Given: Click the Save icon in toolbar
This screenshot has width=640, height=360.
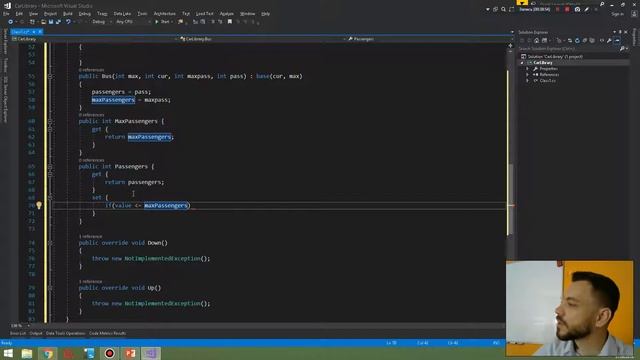Looking at the screenshot, I should coord(51,22).
